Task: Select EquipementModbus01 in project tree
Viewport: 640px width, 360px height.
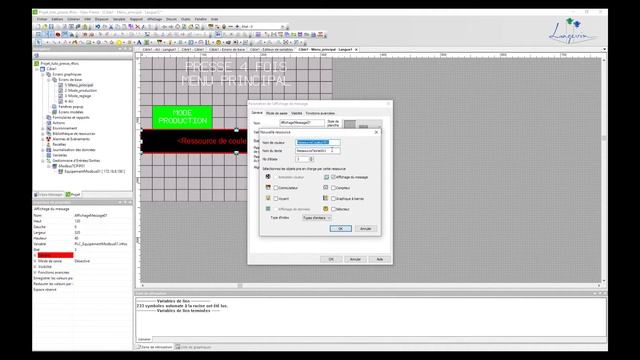Action: pos(95,171)
